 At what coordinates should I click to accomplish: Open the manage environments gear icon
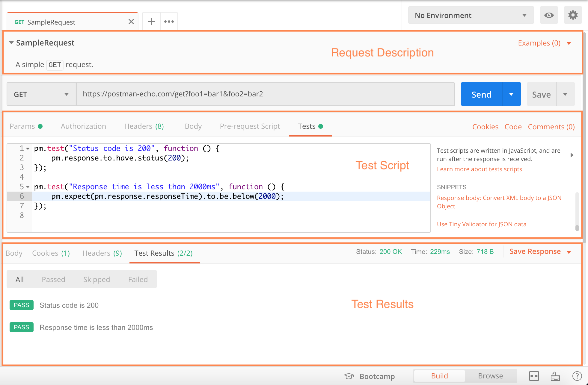pos(573,15)
